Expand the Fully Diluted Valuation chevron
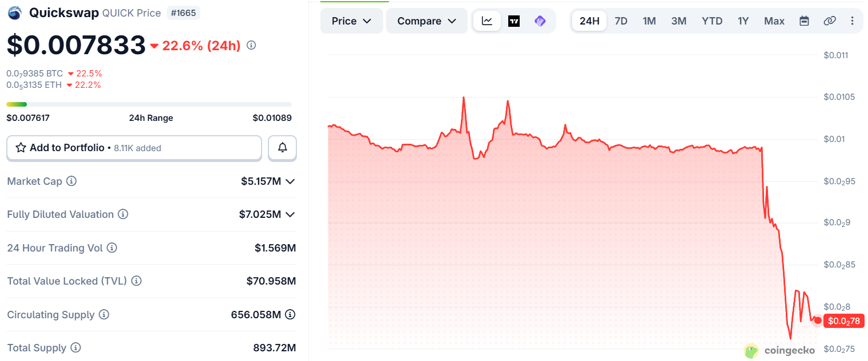This screenshot has width=868, height=361. pos(290,214)
